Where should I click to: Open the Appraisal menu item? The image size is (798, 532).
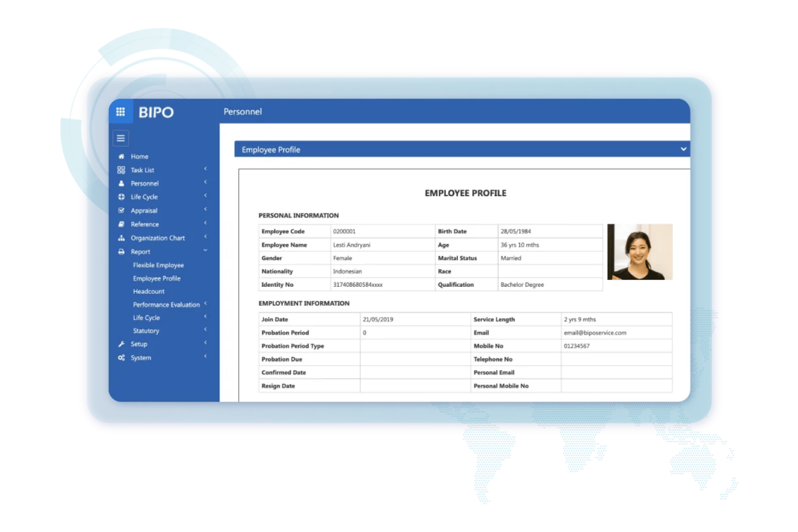pos(144,211)
